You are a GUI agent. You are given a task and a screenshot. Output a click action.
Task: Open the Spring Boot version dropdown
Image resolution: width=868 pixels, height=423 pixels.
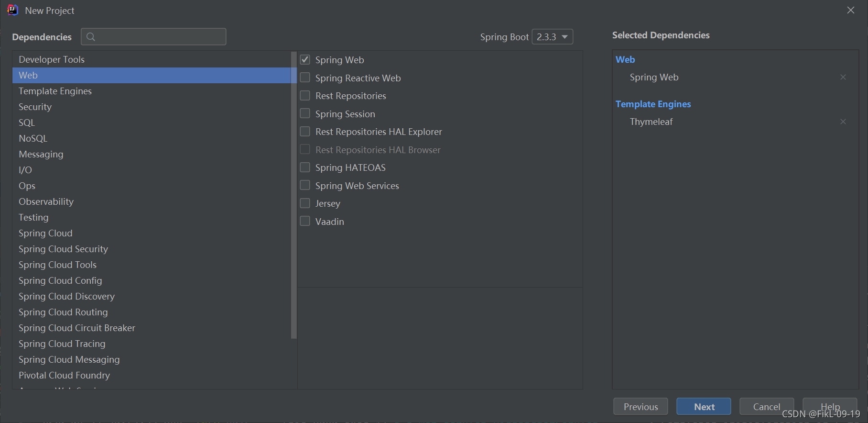553,37
